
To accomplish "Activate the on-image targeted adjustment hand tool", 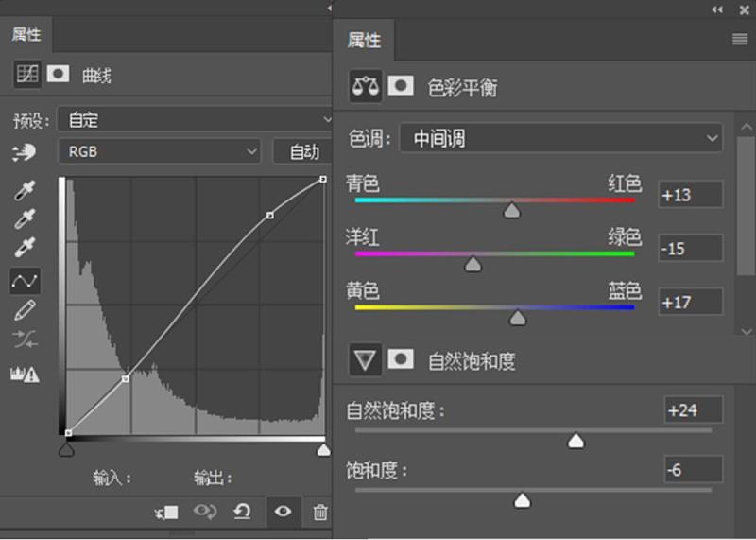I will click(x=24, y=152).
